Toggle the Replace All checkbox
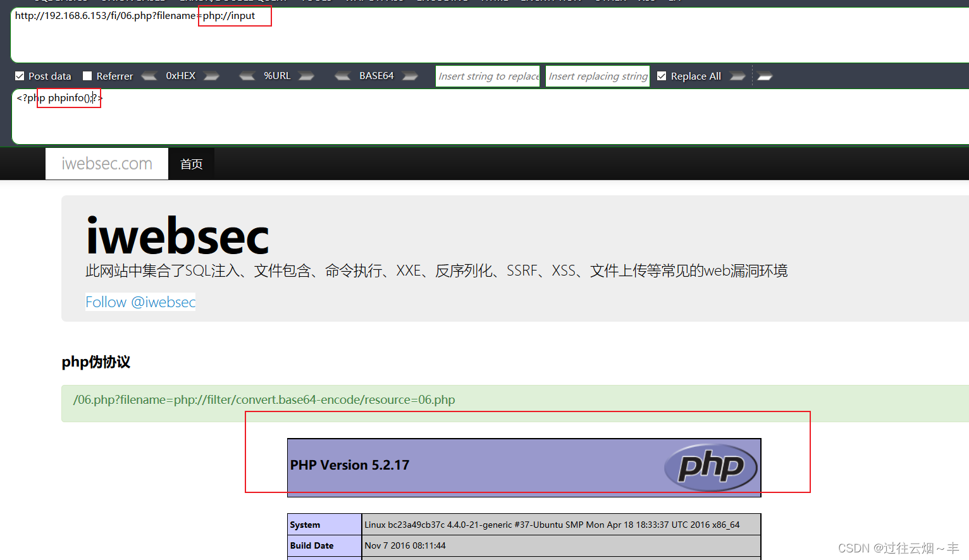Viewport: 969px width, 560px height. [662, 76]
